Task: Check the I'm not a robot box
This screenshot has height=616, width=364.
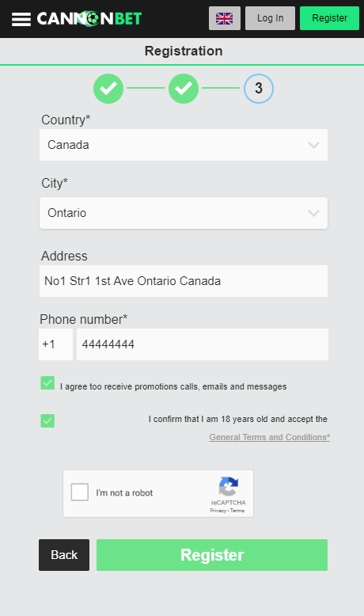Action: (80, 492)
